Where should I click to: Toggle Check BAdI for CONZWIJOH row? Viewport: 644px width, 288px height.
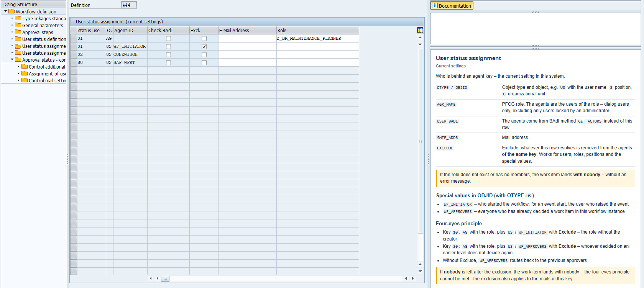[168, 54]
